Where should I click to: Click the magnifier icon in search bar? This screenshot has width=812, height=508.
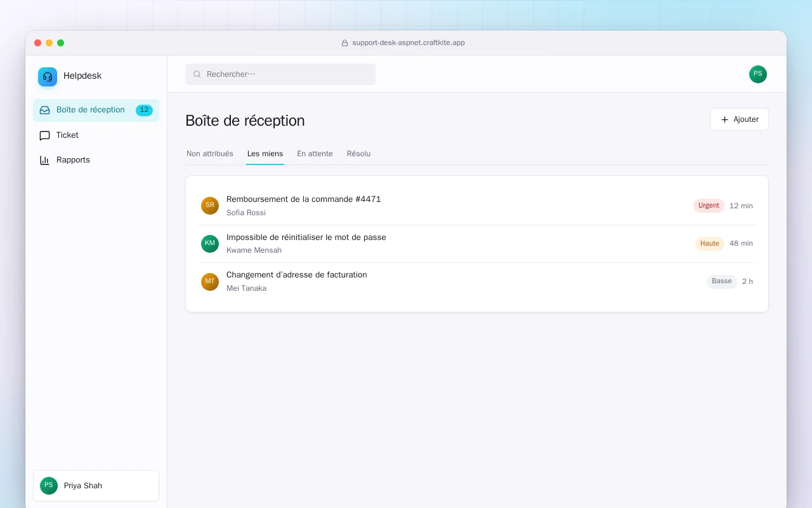point(197,74)
